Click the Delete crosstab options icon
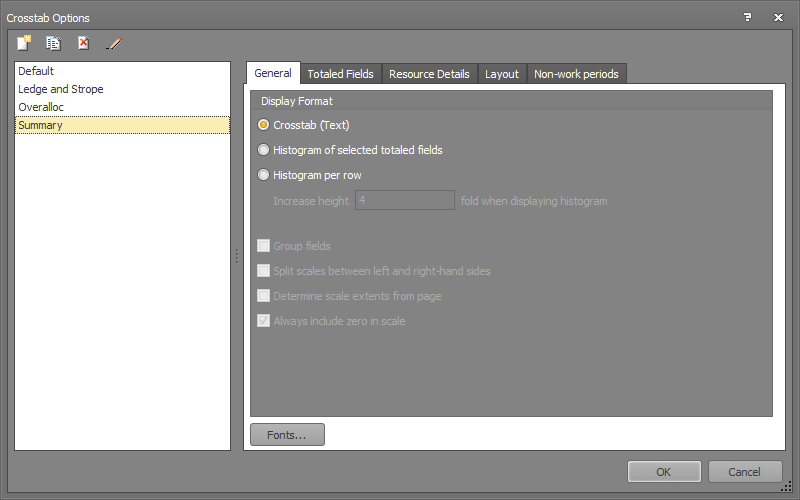Image resolution: width=800 pixels, height=500 pixels. pyautogui.click(x=83, y=43)
